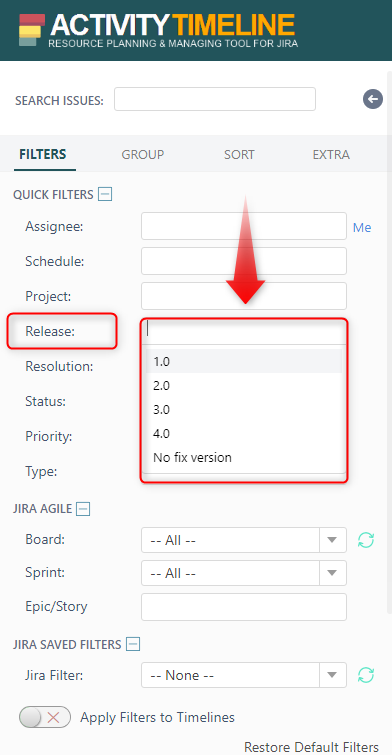The image size is (392, 755).
Task: Collapse the Quick Filters section
Action: (x=105, y=195)
